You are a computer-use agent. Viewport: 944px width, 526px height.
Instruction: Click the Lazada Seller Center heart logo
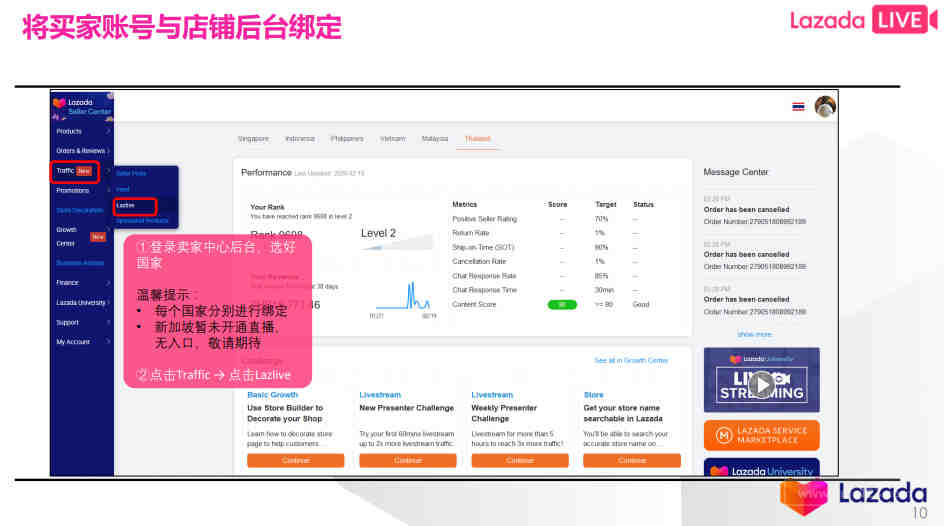point(59,103)
